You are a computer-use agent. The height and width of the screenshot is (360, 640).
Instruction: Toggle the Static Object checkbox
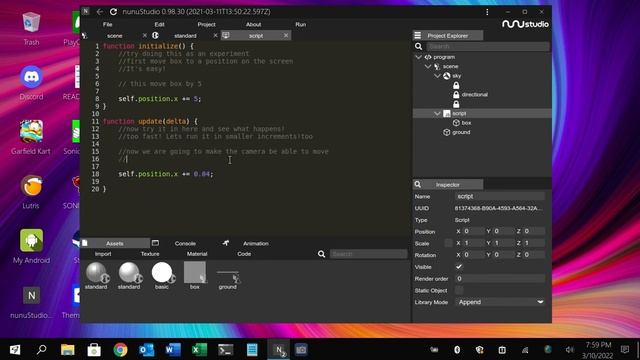[x=459, y=290]
